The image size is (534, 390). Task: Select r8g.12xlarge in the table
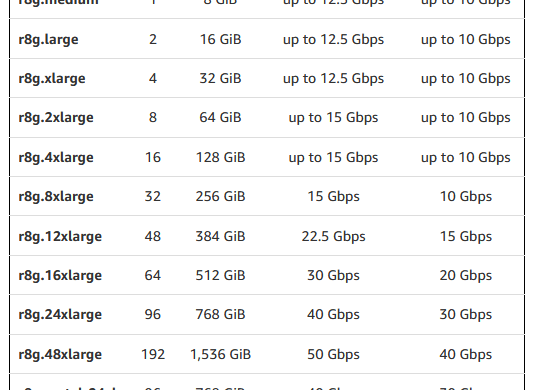point(60,236)
